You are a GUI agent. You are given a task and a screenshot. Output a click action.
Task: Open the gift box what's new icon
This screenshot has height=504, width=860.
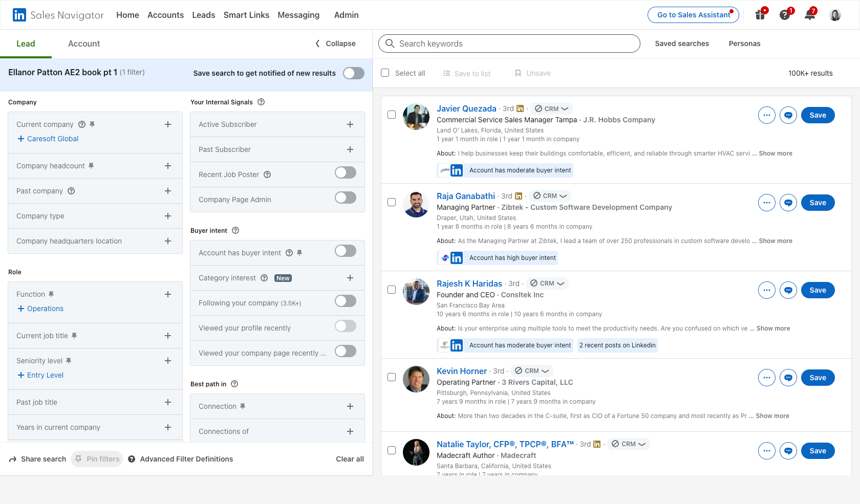[x=760, y=15]
